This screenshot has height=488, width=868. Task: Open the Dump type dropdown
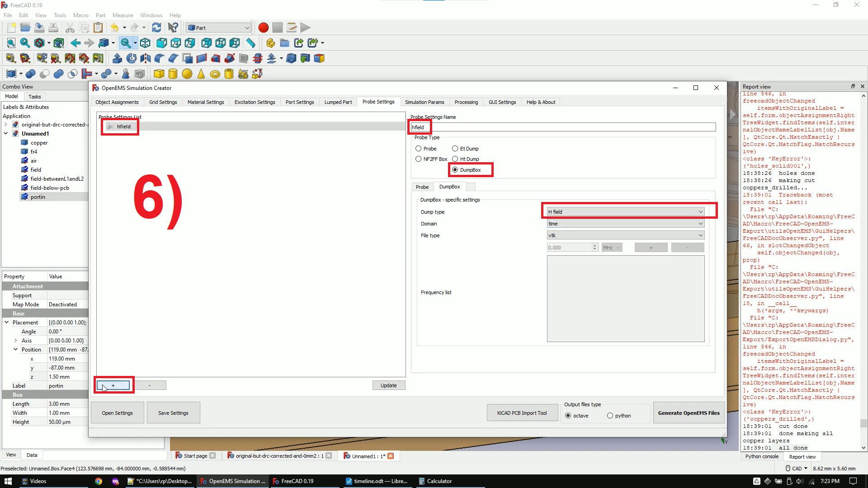tap(625, 211)
